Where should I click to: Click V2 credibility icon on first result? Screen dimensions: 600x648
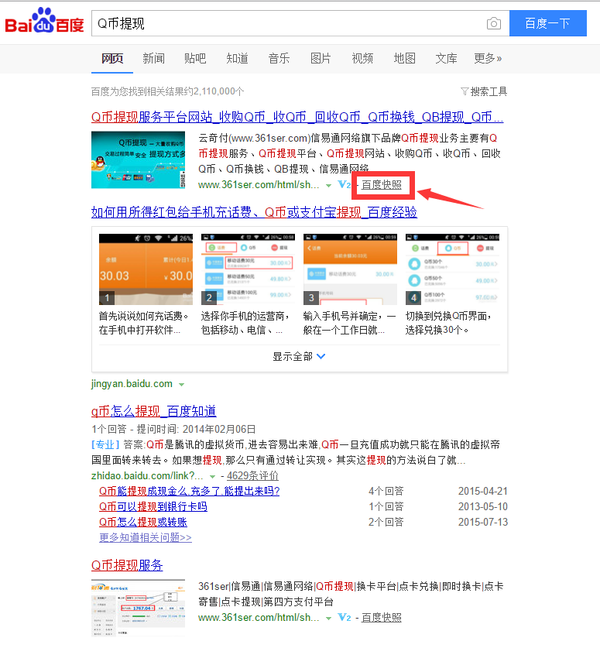pyautogui.click(x=344, y=185)
